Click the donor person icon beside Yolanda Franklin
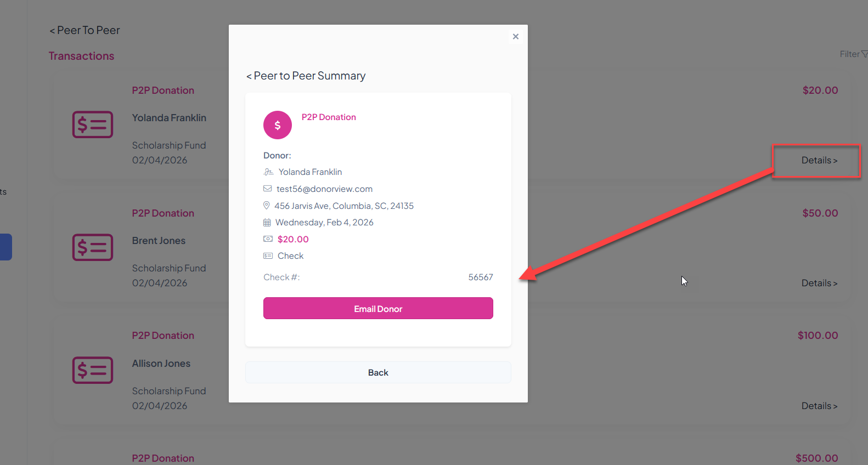This screenshot has width=868, height=465. coord(268,172)
